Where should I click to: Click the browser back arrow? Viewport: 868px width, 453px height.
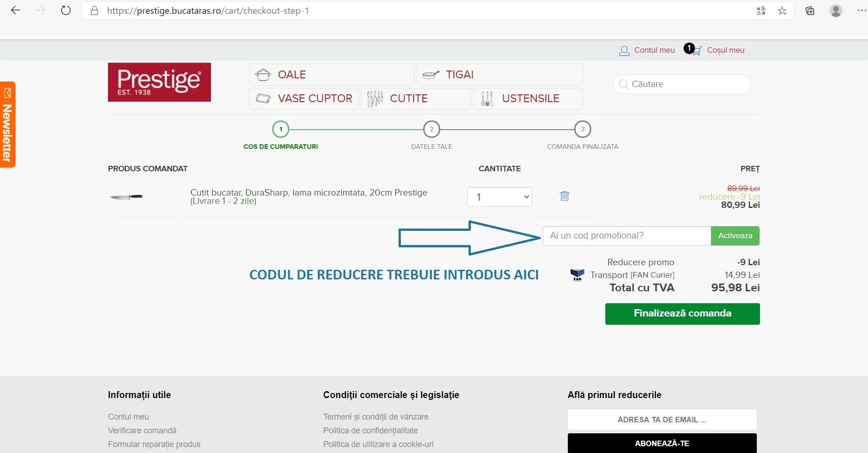(16, 11)
